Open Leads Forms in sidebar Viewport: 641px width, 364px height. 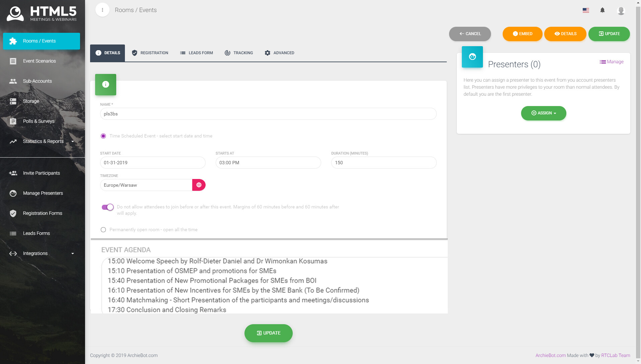coord(42,234)
